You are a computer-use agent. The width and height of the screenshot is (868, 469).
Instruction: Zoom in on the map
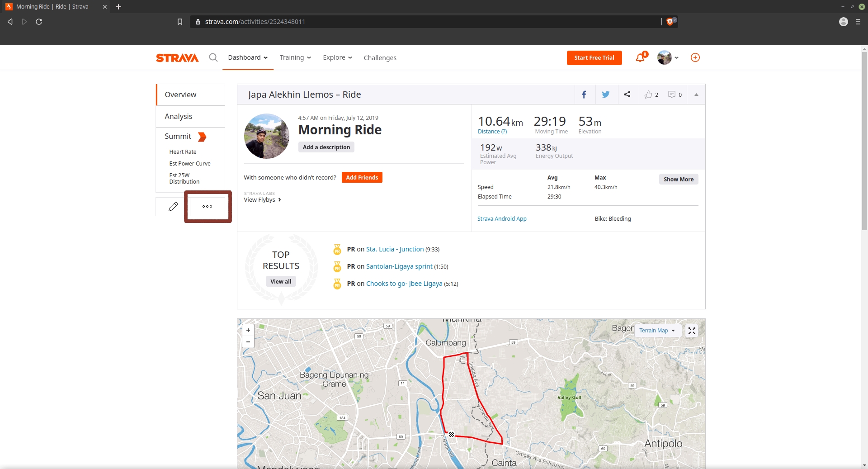coord(248,330)
